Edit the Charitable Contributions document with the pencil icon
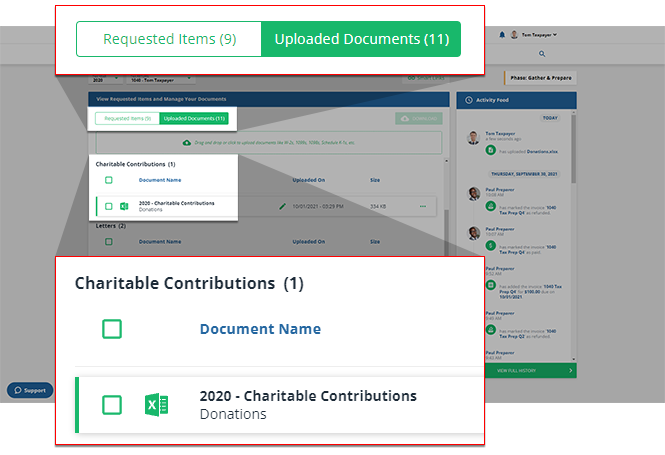The width and height of the screenshot is (665, 455). point(282,207)
